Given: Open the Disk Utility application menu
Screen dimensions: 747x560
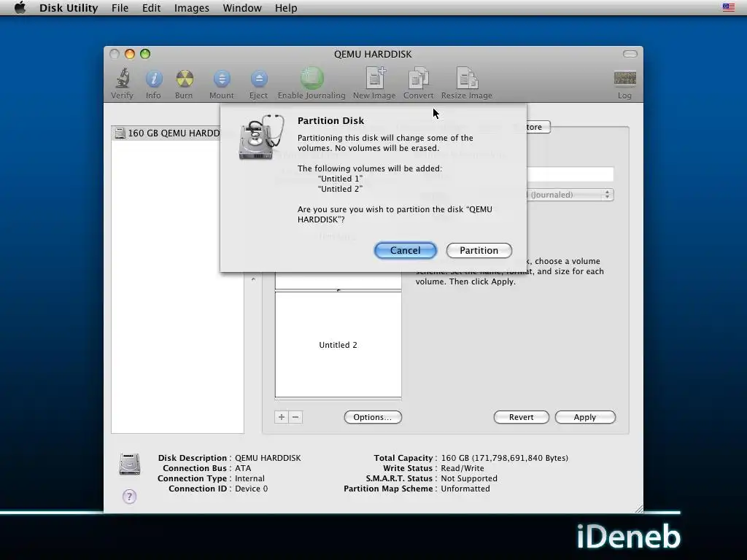Looking at the screenshot, I should (69, 8).
